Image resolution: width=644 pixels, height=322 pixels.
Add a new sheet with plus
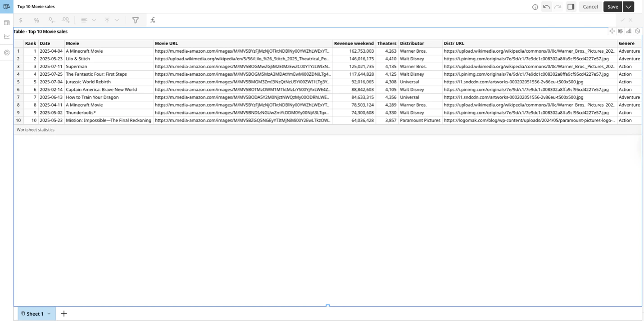tap(64, 314)
